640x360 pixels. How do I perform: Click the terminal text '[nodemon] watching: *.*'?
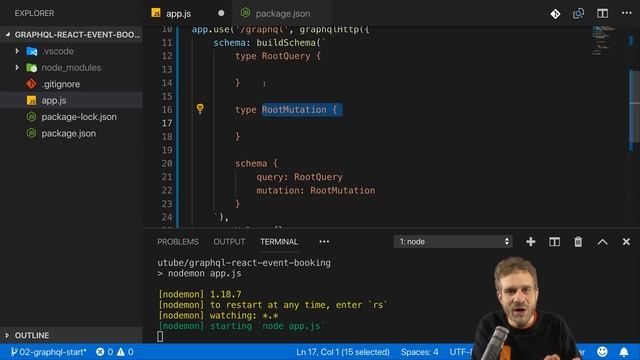pos(218,315)
